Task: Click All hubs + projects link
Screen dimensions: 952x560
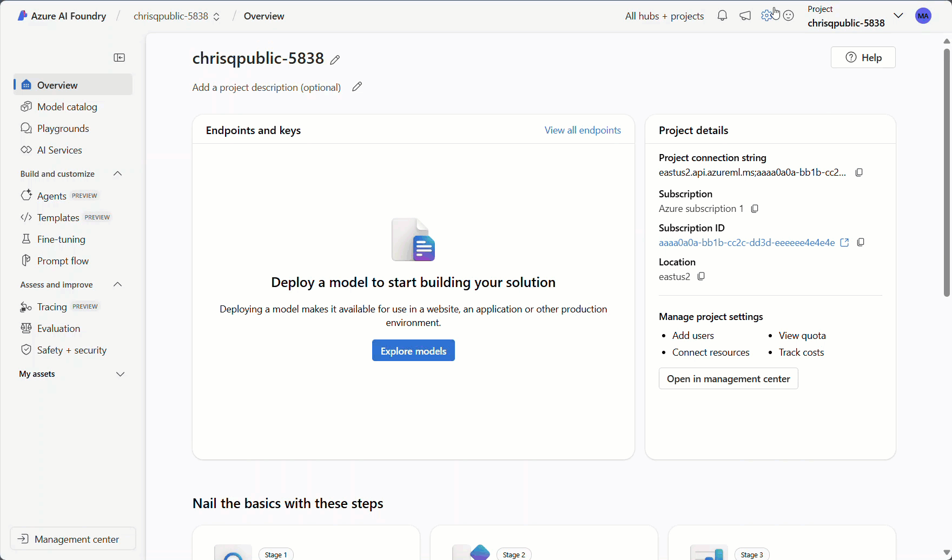Action: 664,16
